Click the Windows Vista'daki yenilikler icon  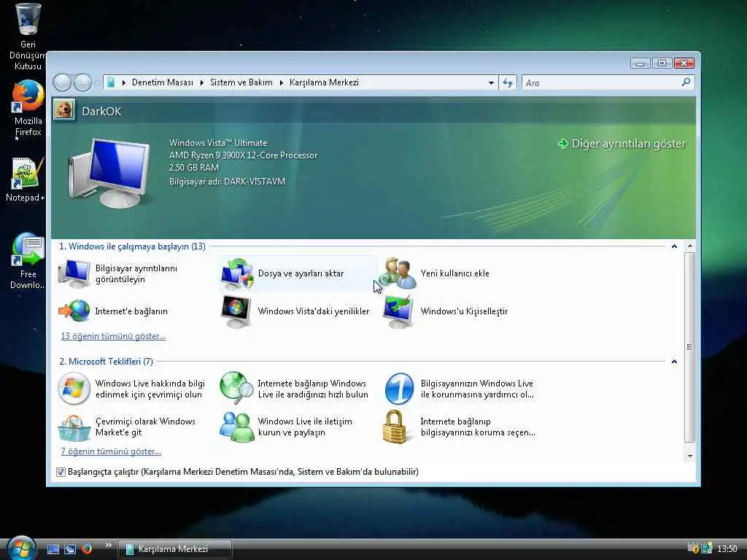point(236,311)
